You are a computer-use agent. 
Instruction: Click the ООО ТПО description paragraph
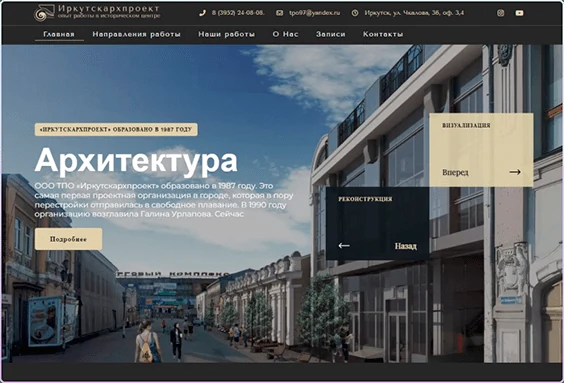click(x=164, y=200)
